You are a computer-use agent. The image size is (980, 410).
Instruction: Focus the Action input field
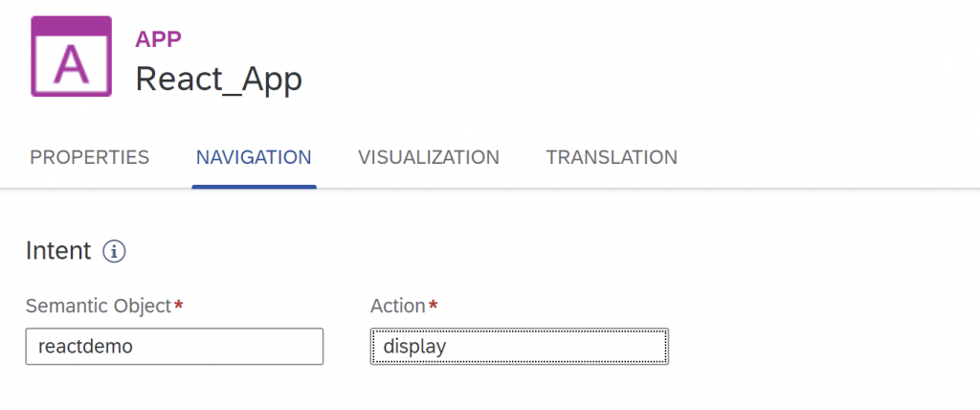(x=520, y=346)
